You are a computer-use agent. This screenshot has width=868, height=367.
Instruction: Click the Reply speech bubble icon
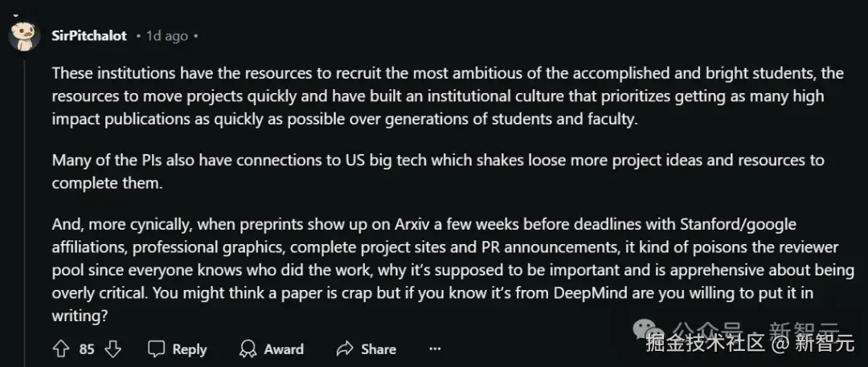(157, 349)
